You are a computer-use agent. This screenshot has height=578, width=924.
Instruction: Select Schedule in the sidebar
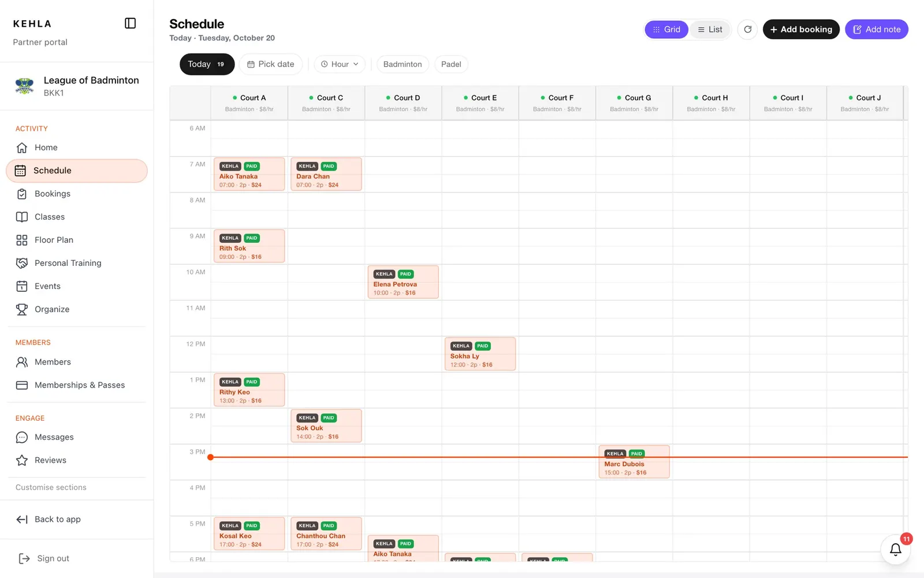point(77,171)
